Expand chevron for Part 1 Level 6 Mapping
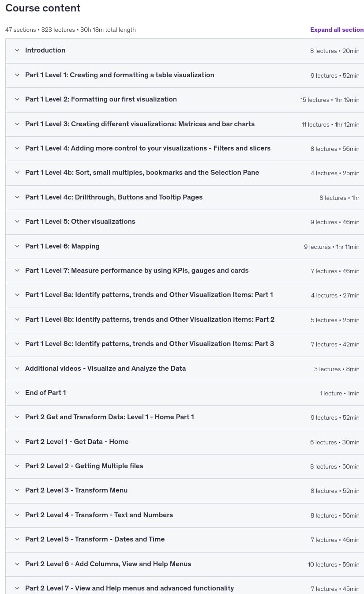The width and height of the screenshot is (364, 594). [x=17, y=246]
